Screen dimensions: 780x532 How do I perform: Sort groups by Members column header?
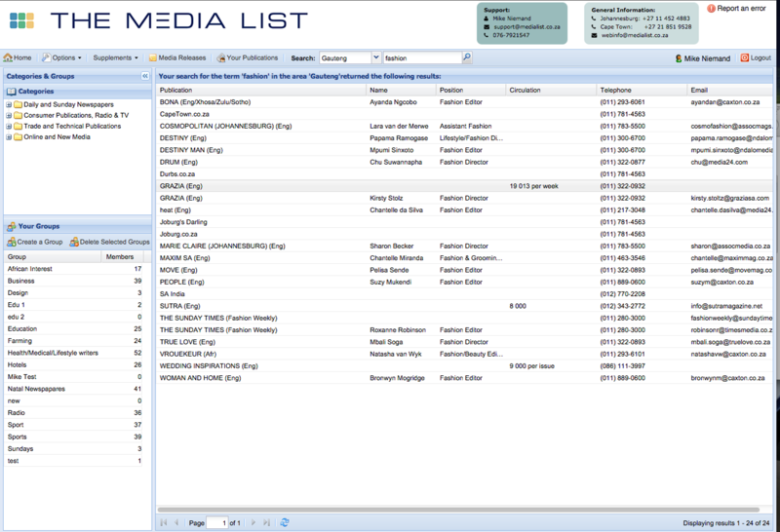[123, 256]
